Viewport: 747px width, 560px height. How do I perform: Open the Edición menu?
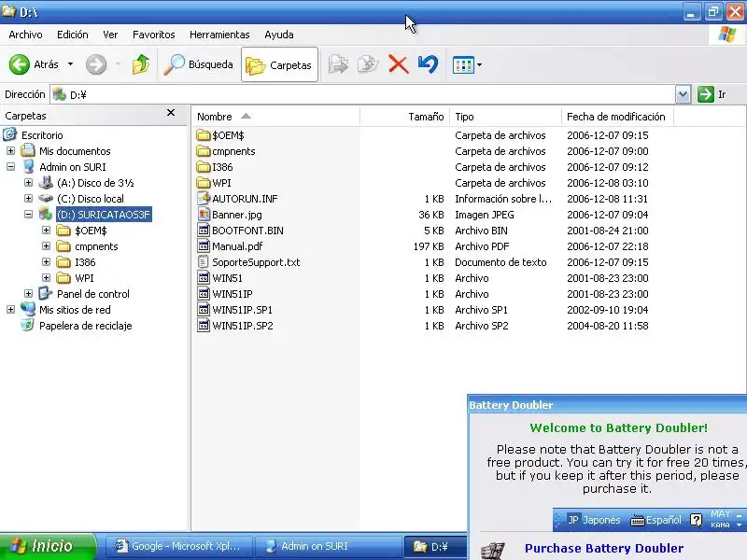tap(73, 35)
